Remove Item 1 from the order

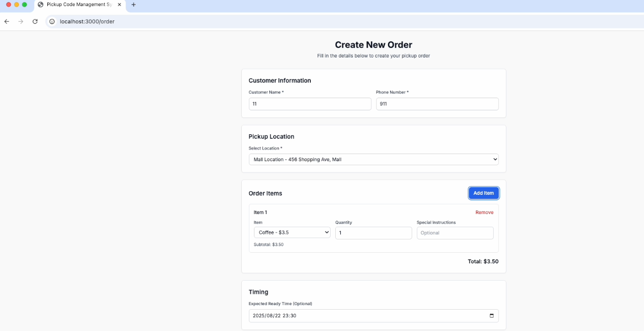click(484, 213)
